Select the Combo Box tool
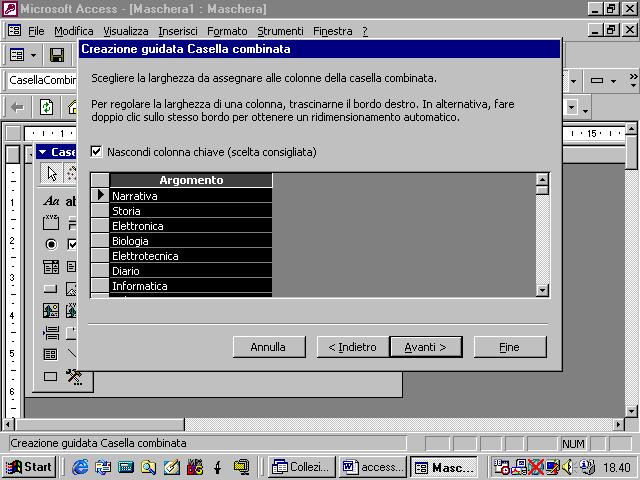Screen dimensions: 640x480 (x=51, y=267)
